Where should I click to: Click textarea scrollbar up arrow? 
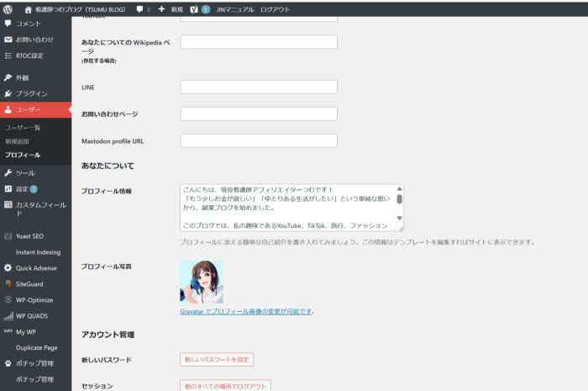399,188
